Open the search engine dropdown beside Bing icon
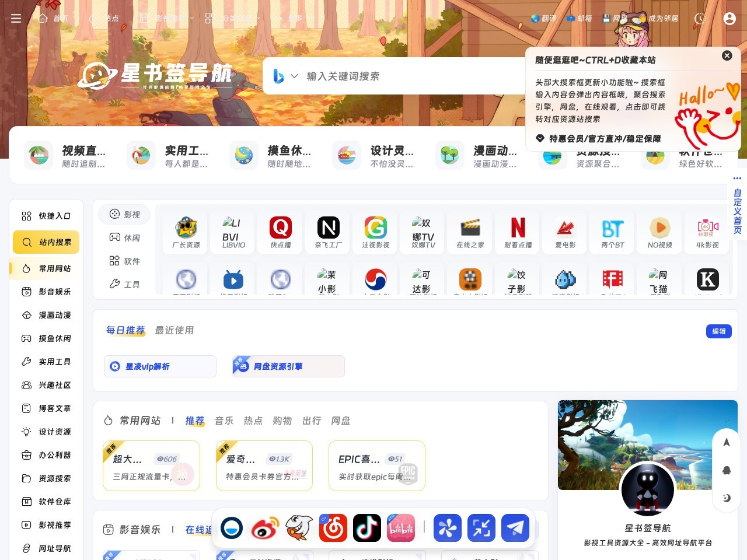 click(294, 76)
